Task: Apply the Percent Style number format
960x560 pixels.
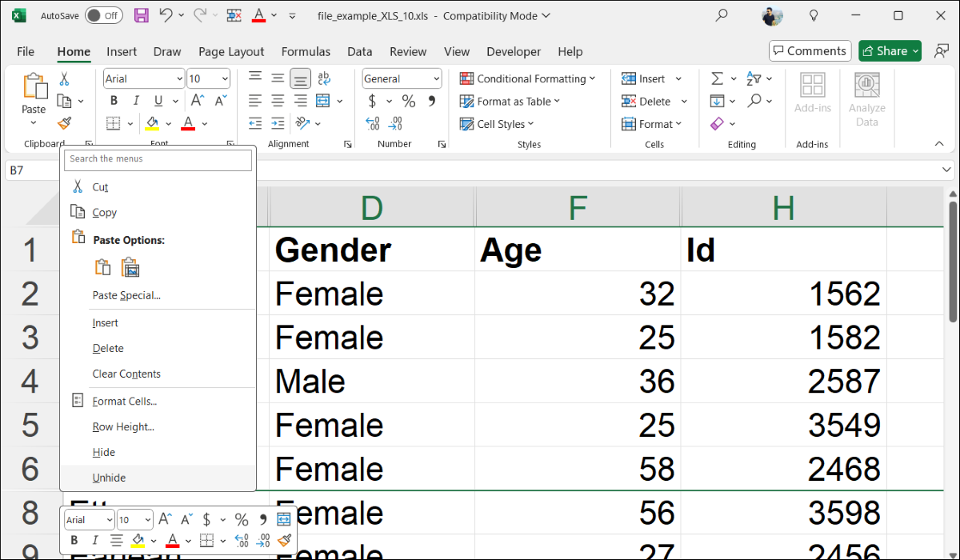Action: coord(408,101)
